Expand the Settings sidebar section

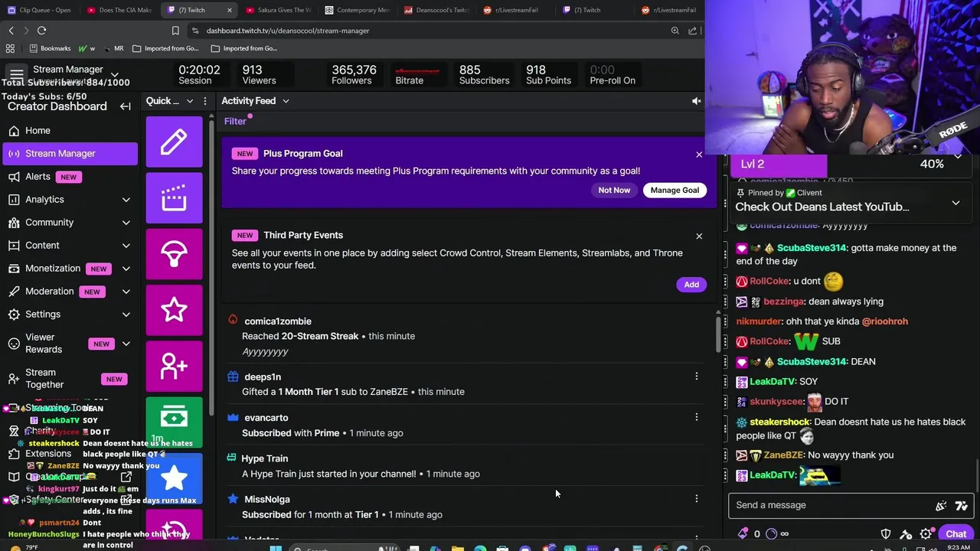tap(126, 315)
